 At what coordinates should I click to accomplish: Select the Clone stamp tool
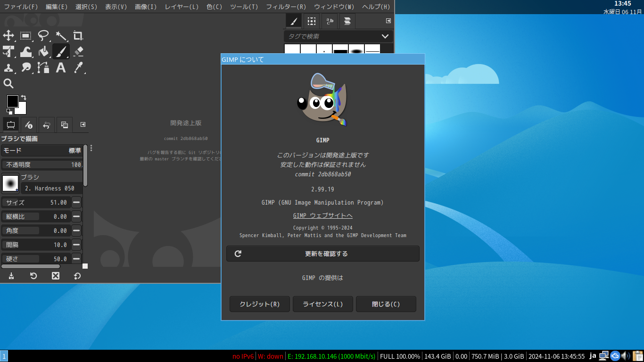coord(8,67)
